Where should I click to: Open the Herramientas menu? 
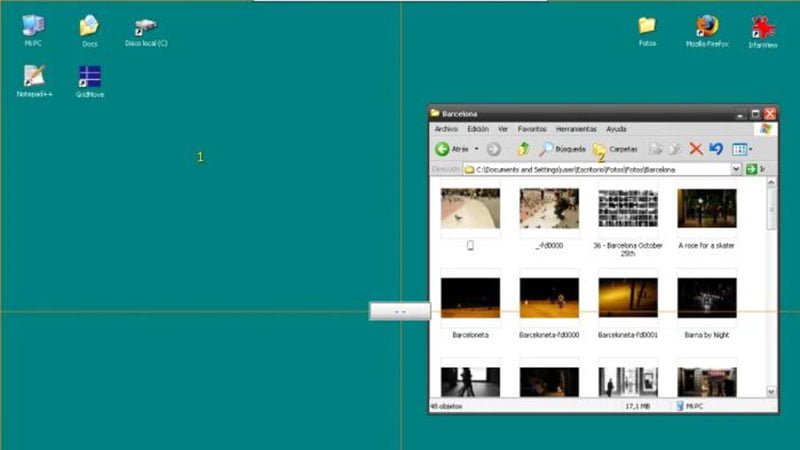[576, 129]
